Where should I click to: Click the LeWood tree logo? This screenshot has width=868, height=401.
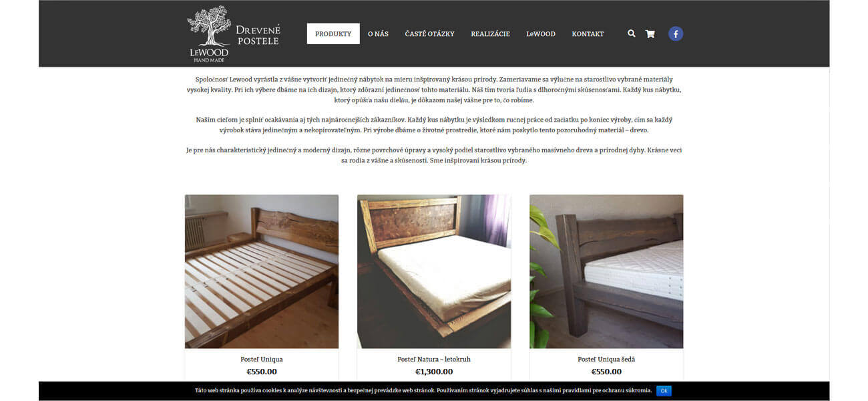tap(209, 34)
